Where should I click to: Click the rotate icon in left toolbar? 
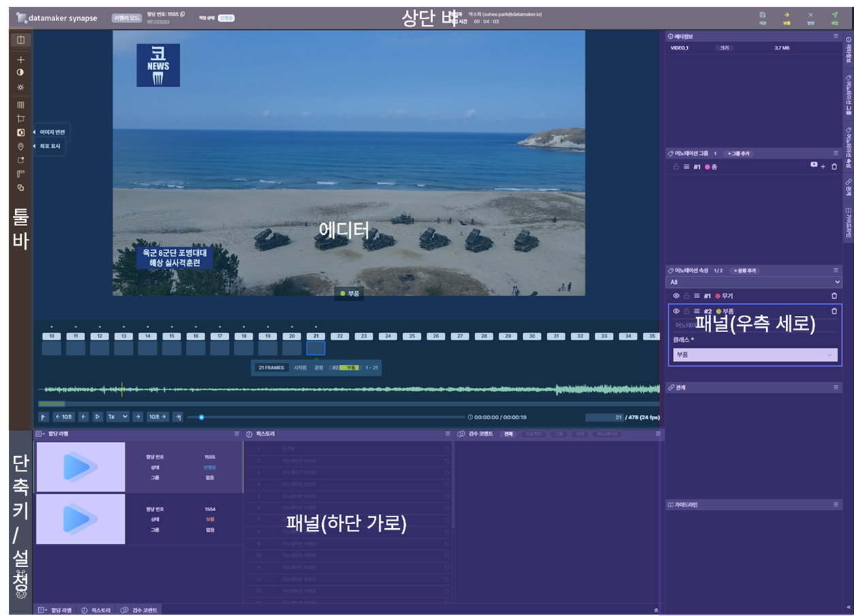[x=20, y=161]
